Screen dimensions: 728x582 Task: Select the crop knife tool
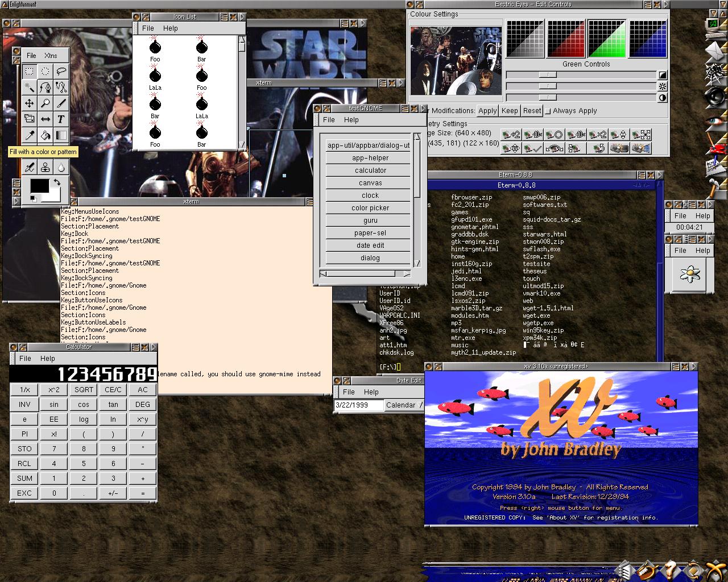click(x=61, y=103)
